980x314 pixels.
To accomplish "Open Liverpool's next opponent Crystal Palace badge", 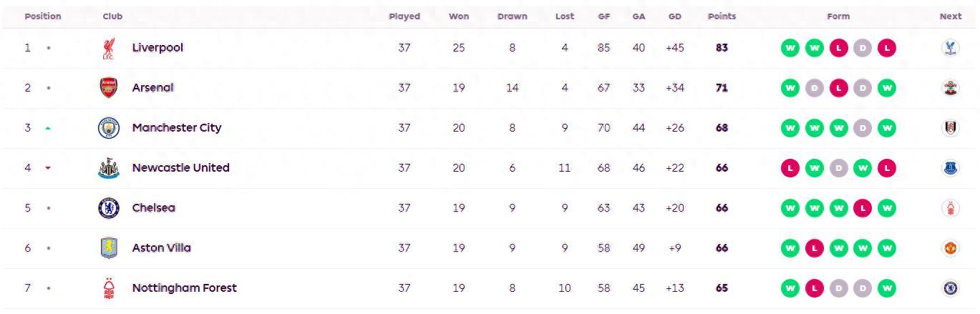I will 950,48.
